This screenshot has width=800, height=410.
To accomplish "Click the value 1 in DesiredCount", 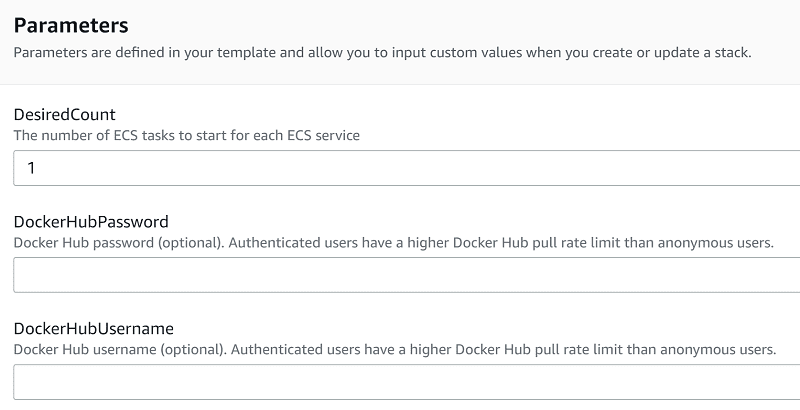I will click(x=32, y=168).
